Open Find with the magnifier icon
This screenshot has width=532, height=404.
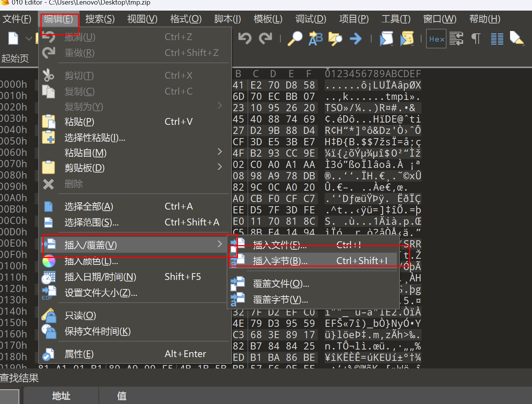pyautogui.click(x=295, y=38)
